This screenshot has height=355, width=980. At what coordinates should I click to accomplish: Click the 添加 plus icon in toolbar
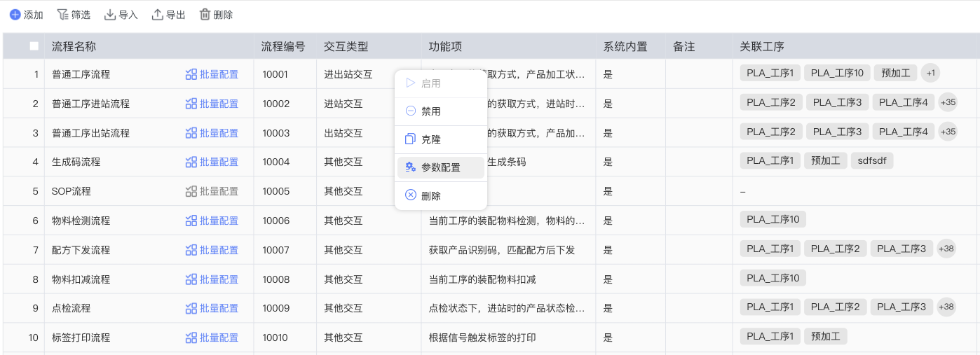pyautogui.click(x=15, y=15)
